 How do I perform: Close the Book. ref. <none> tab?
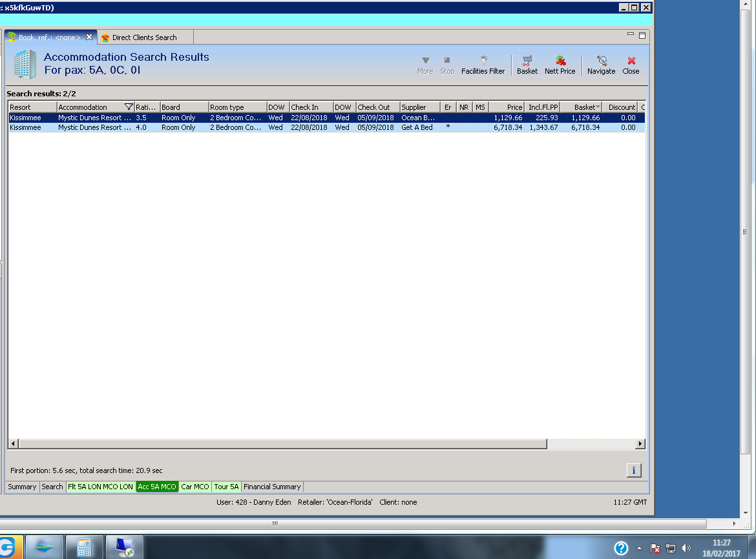(x=89, y=37)
